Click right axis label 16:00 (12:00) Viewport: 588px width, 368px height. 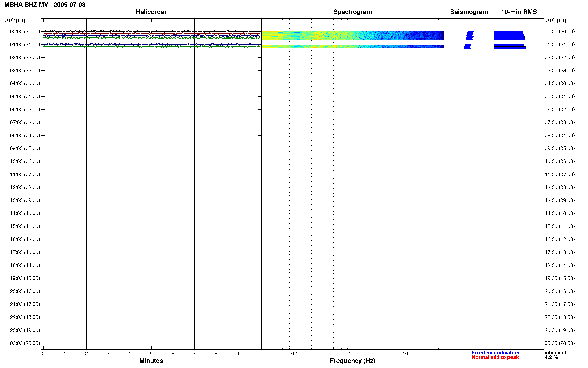560,239
